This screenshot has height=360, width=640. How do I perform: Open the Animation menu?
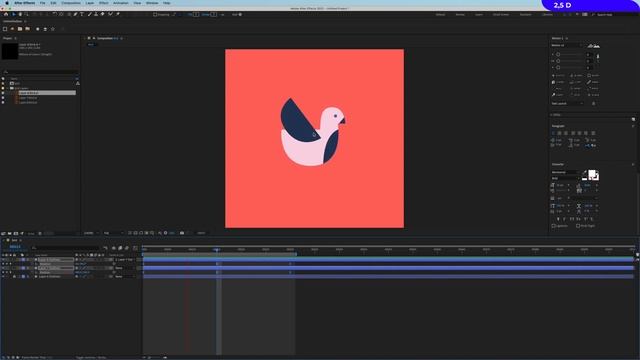click(121, 3)
